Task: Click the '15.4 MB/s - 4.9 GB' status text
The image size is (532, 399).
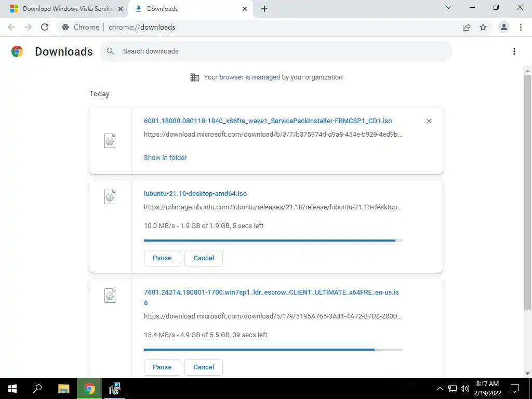Action: (x=206, y=335)
